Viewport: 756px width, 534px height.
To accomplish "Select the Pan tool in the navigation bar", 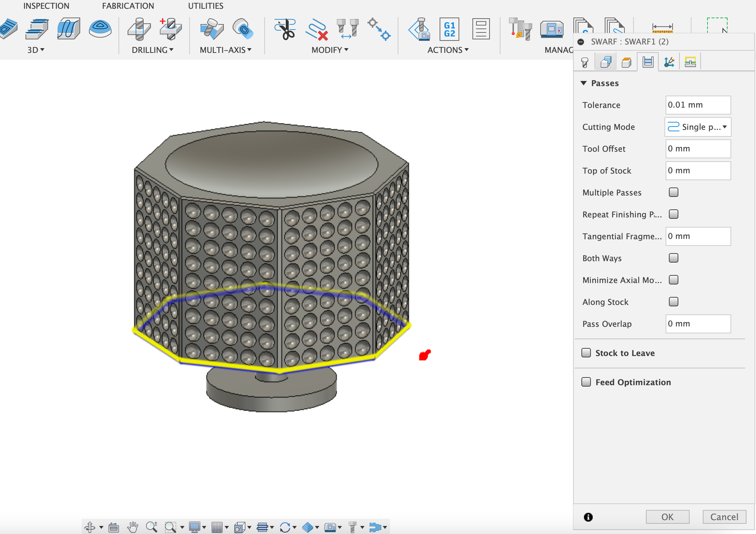I will click(x=133, y=526).
